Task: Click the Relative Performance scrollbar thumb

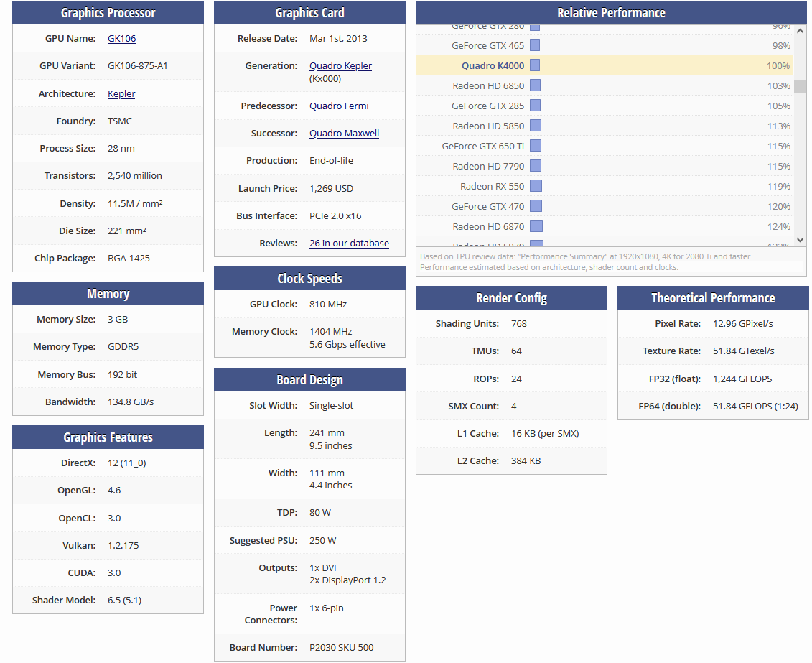Action: pyautogui.click(x=800, y=86)
